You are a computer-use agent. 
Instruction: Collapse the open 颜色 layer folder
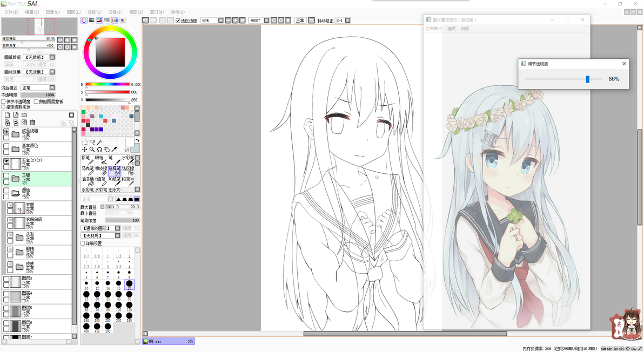16,192
